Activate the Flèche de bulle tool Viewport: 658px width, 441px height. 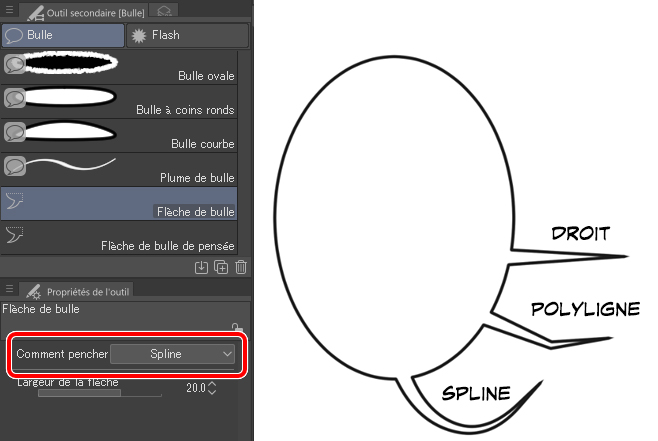(x=120, y=203)
